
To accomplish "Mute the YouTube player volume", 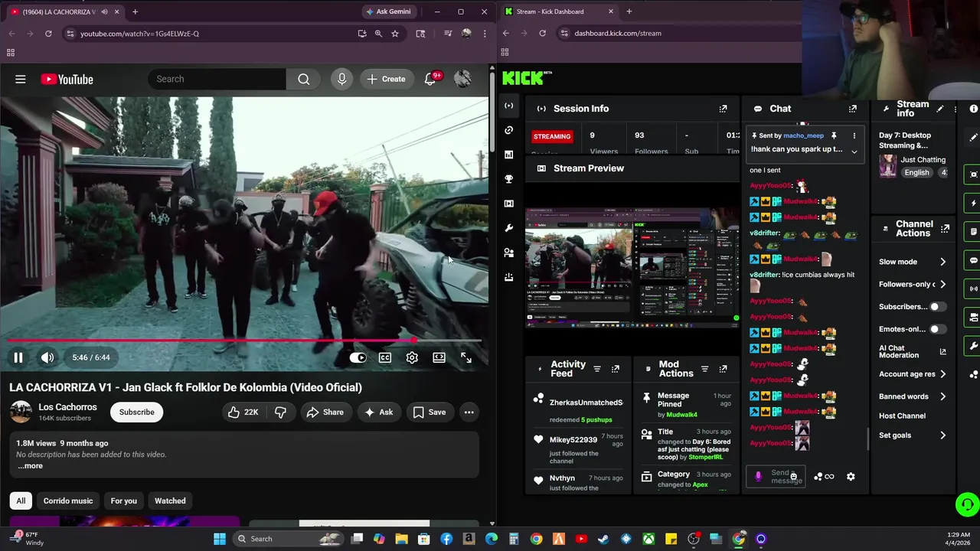I will [x=47, y=357].
